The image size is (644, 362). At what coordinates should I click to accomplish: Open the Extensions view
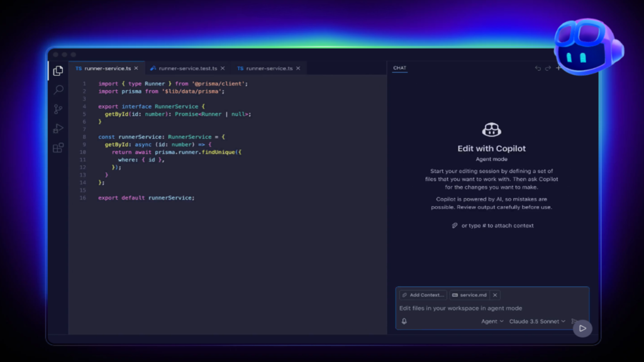coord(58,148)
